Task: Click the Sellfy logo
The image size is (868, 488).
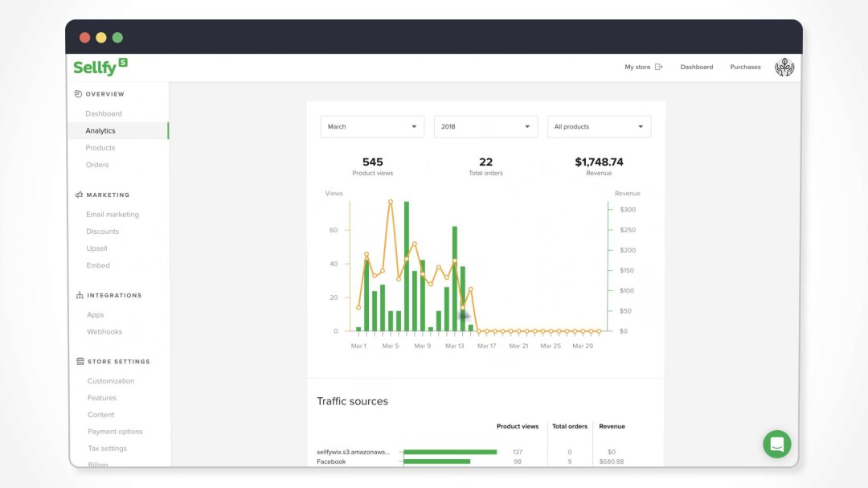Action: point(100,67)
